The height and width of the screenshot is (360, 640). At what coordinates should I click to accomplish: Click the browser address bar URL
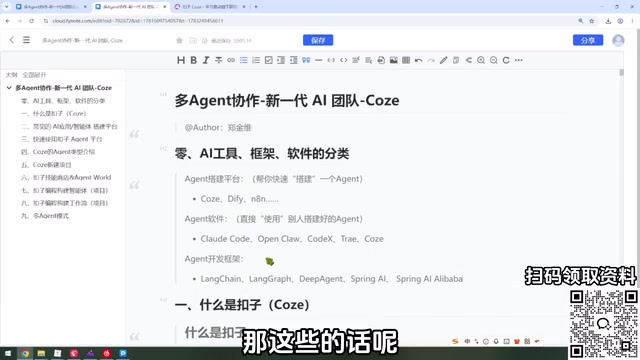pyautogui.click(x=138, y=21)
